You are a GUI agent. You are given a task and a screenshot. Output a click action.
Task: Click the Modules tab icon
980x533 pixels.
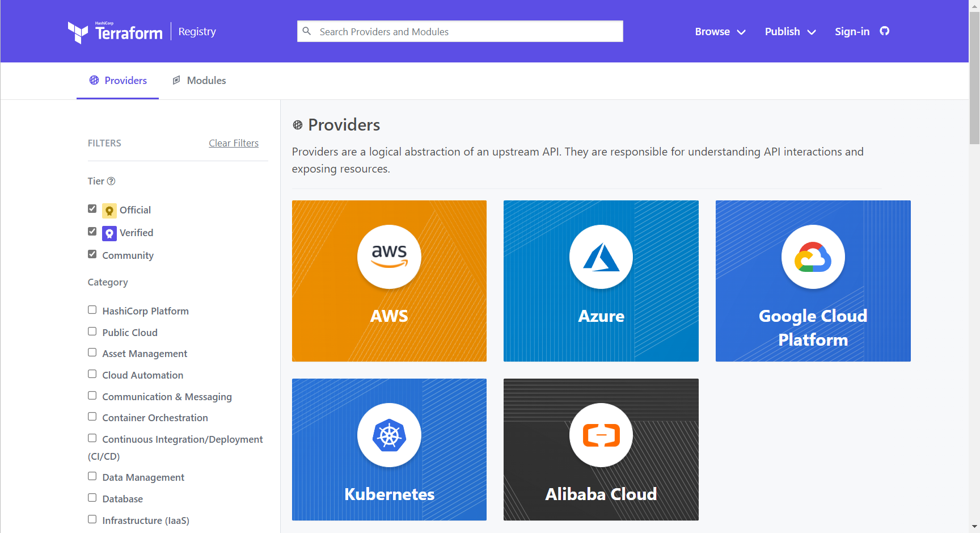(176, 80)
